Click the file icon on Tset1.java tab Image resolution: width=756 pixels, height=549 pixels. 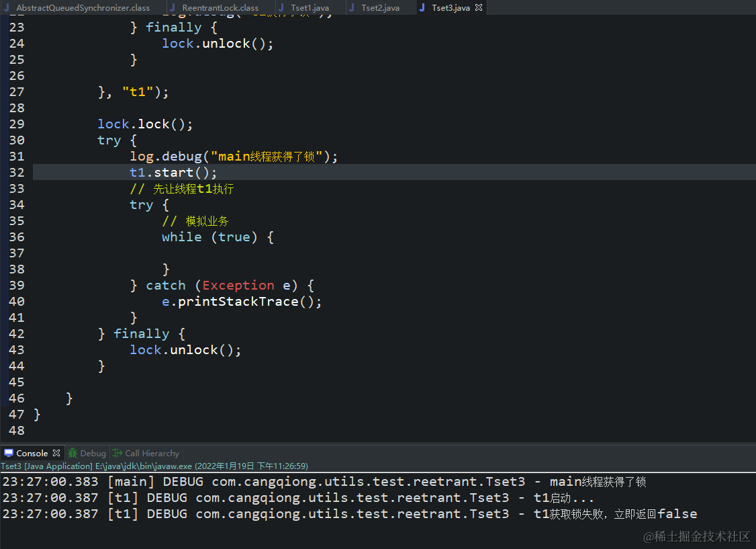click(281, 7)
